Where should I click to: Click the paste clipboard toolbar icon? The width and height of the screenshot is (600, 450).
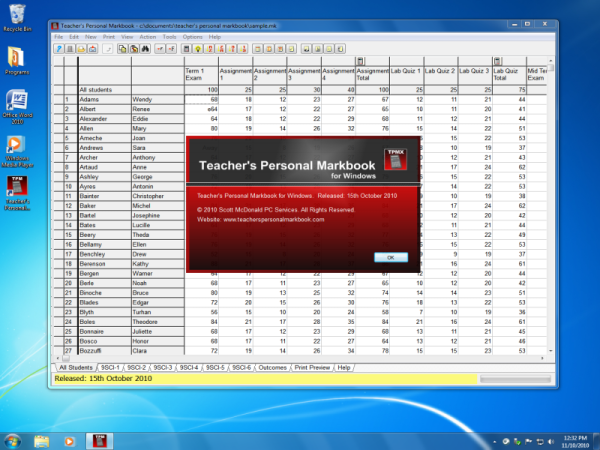tap(134, 49)
